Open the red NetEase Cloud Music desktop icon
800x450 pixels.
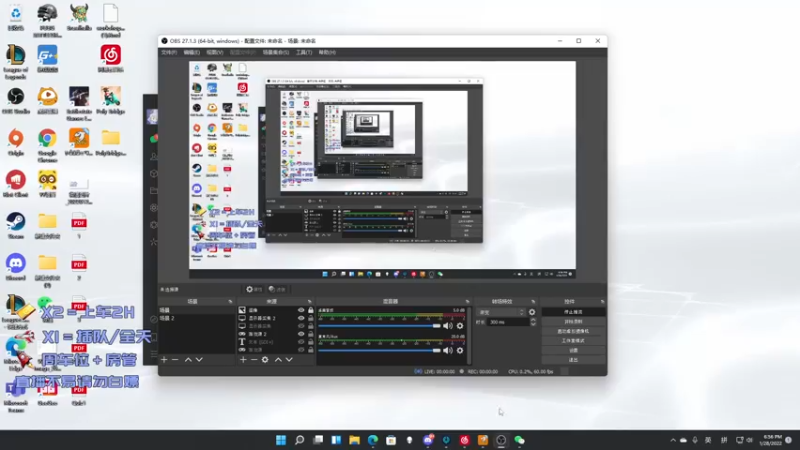tap(110, 58)
